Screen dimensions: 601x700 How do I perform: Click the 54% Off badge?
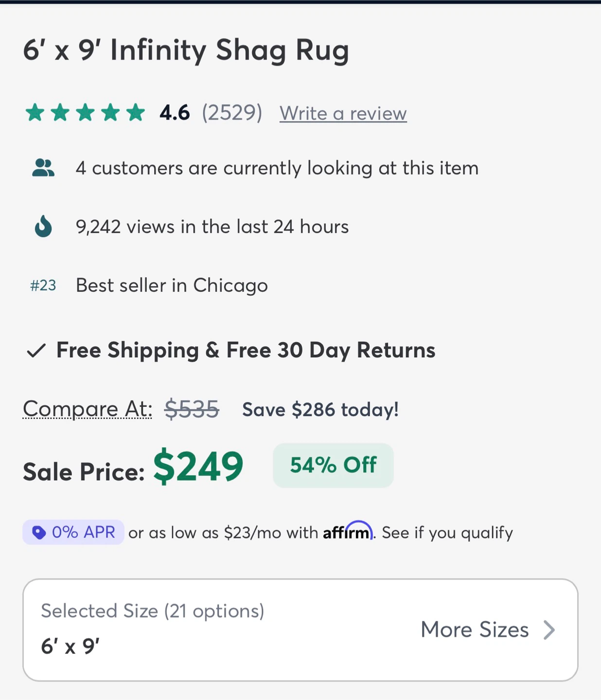click(333, 465)
